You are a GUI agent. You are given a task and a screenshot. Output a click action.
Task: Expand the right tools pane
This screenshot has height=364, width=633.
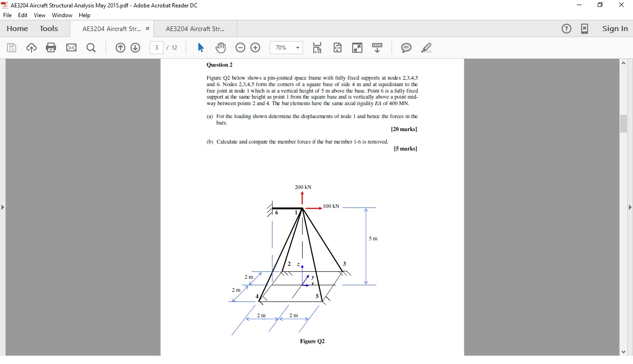tap(630, 207)
